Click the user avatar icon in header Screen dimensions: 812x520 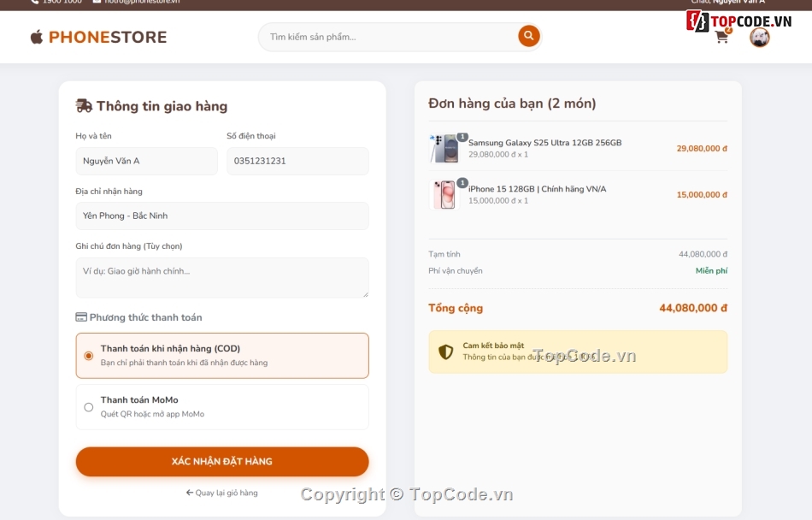coord(759,38)
